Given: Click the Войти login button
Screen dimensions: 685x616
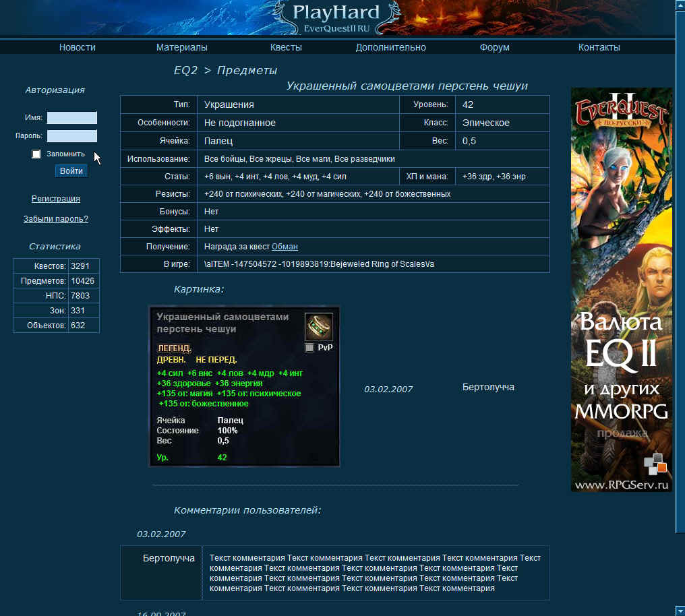Looking at the screenshot, I should click(70, 171).
